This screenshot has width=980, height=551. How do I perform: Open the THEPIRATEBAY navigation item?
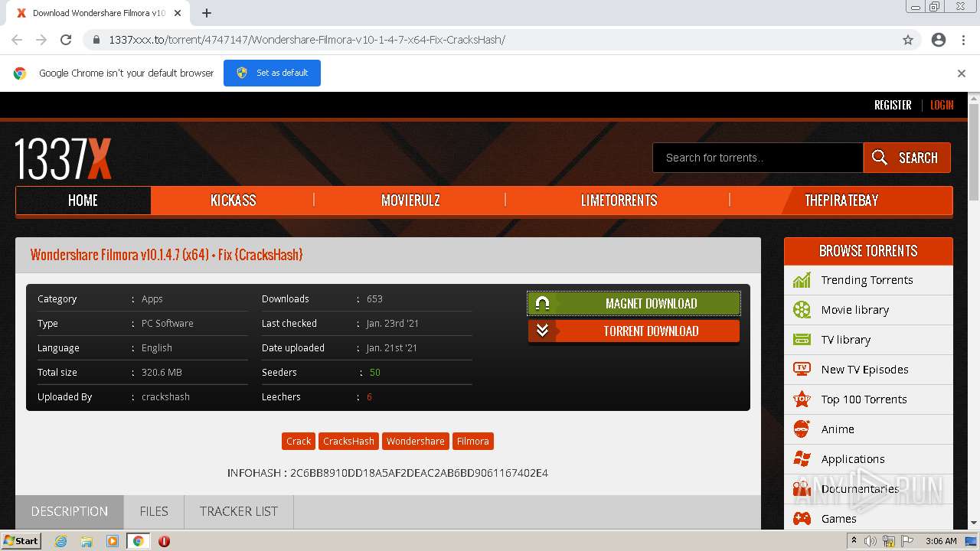(841, 201)
